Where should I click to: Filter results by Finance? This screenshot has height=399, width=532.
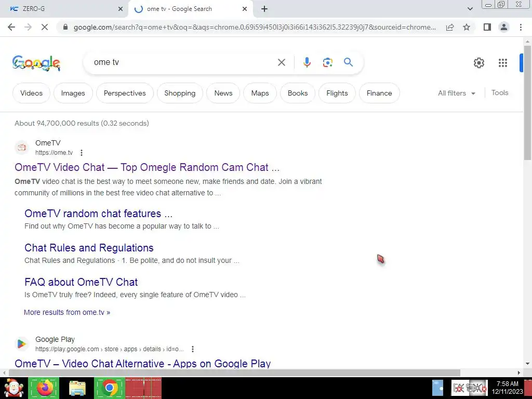[x=379, y=93]
